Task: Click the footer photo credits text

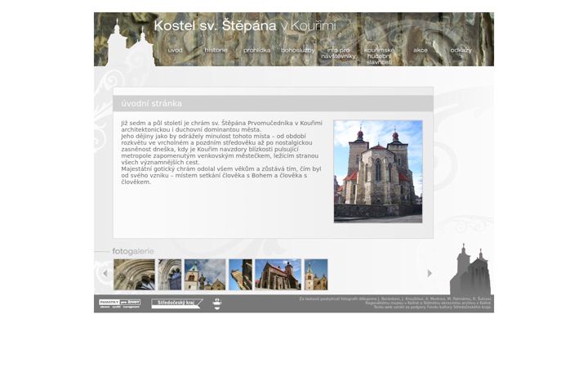Action: (x=395, y=303)
